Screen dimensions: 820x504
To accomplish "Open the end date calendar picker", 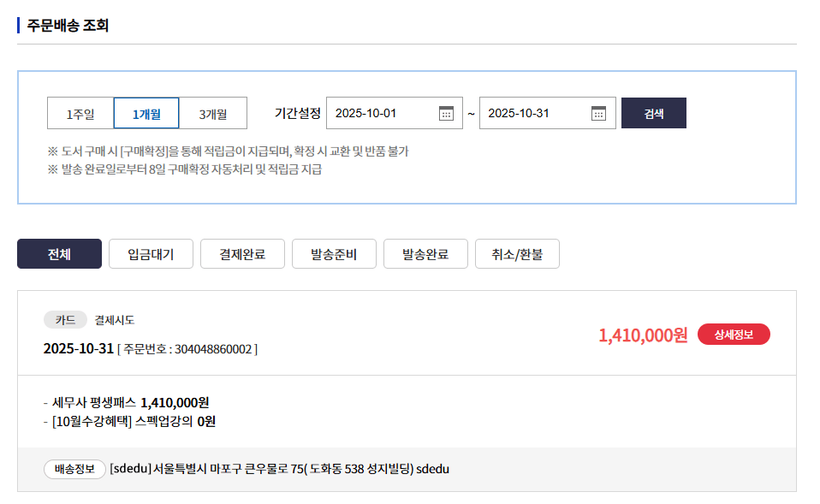I will [x=598, y=113].
